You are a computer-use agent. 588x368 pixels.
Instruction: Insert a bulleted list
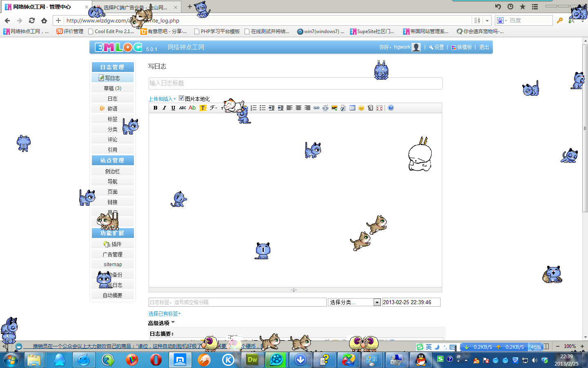pos(263,108)
